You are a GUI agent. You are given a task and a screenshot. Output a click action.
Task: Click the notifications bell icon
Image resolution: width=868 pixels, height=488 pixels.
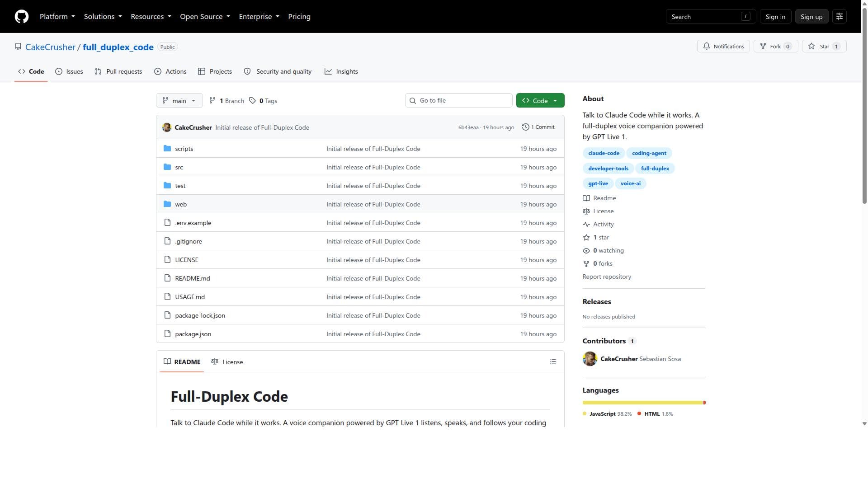pos(707,47)
